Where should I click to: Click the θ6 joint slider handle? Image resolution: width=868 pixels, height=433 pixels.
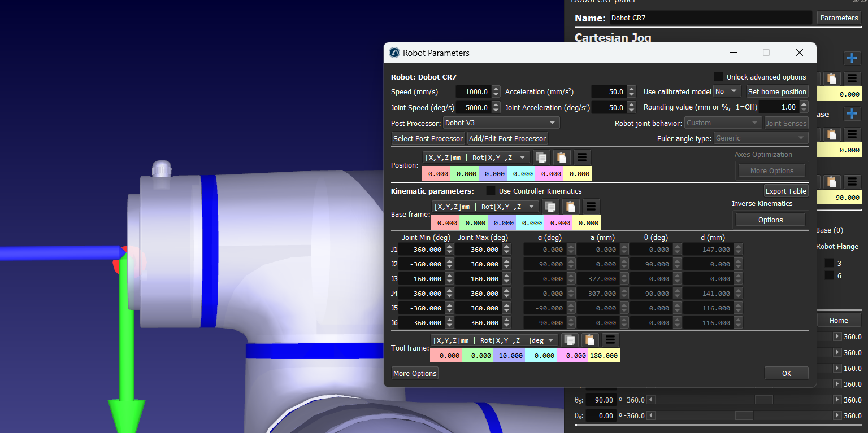[744, 415]
